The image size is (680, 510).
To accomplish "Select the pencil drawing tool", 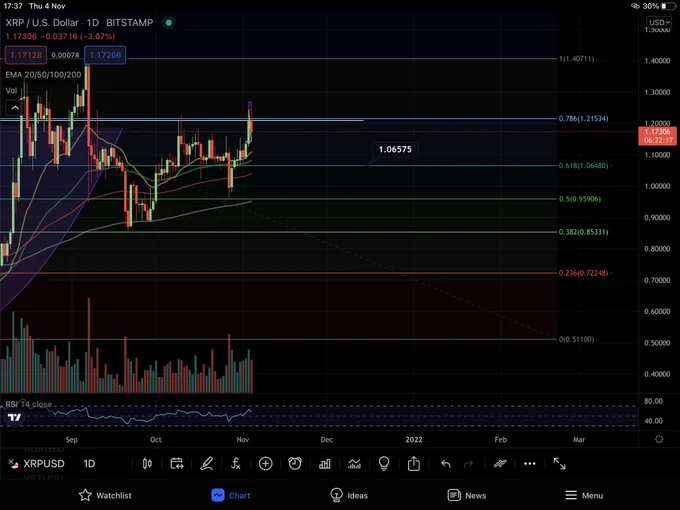I will pyautogui.click(x=206, y=464).
